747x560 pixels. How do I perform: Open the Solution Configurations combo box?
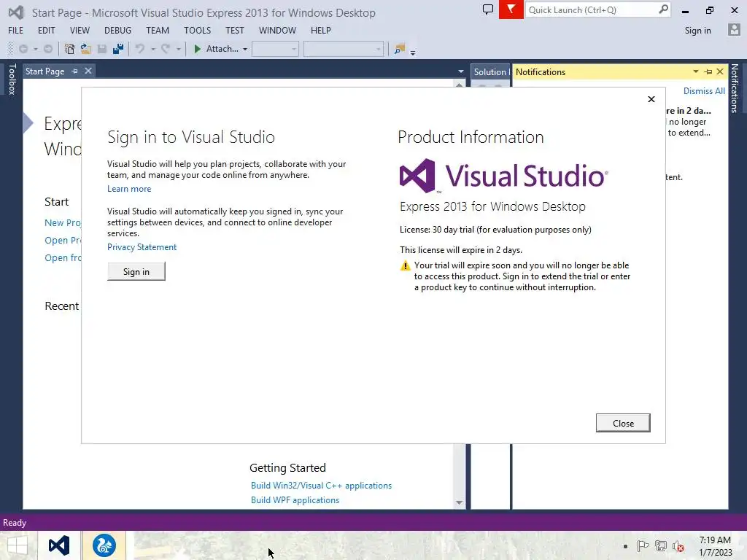tap(275, 49)
